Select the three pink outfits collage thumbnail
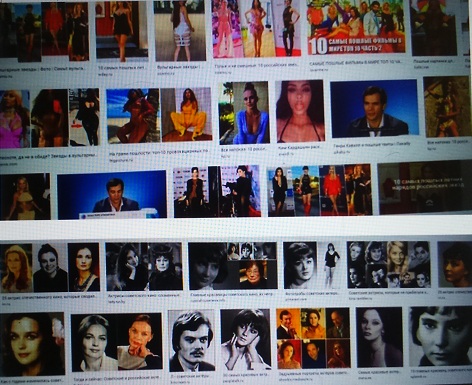Screen dimensions: 472x385 256,28
